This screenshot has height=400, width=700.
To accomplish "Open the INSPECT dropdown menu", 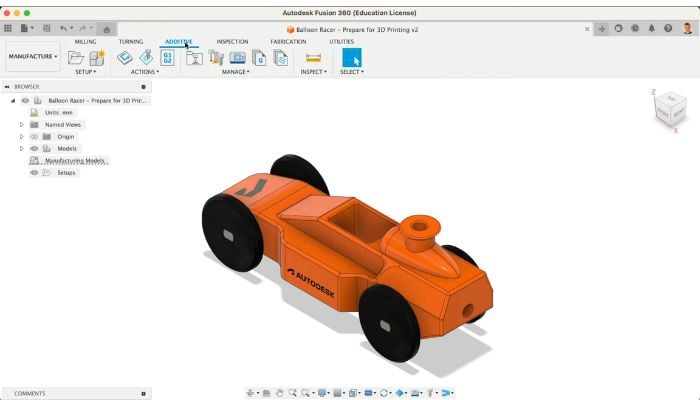I will point(313,72).
